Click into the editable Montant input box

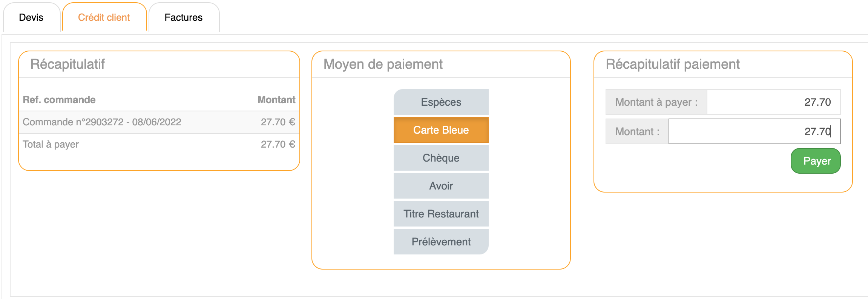coord(754,132)
